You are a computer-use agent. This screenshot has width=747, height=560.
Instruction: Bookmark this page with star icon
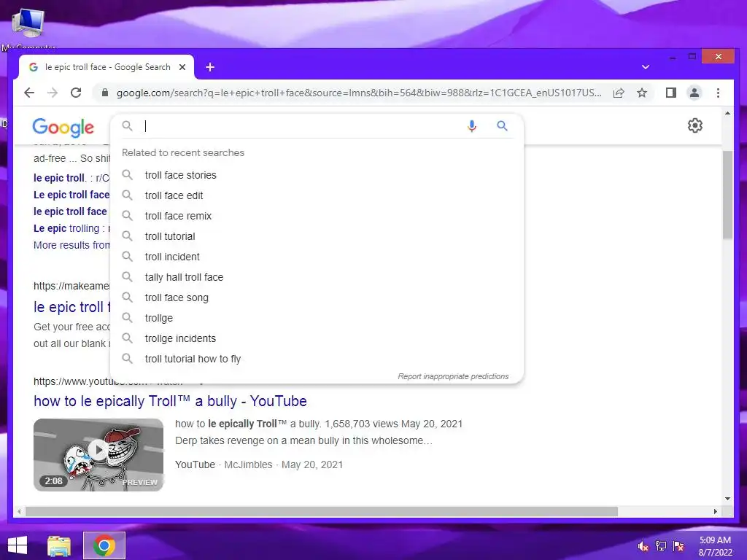(x=642, y=93)
